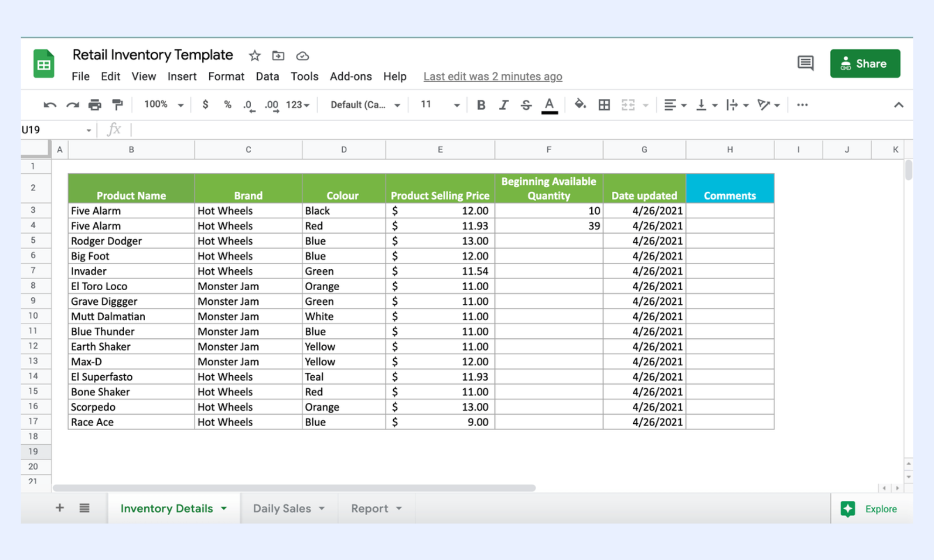Screen dimensions: 934x560
Task: Open the View menu
Action: click(x=144, y=77)
